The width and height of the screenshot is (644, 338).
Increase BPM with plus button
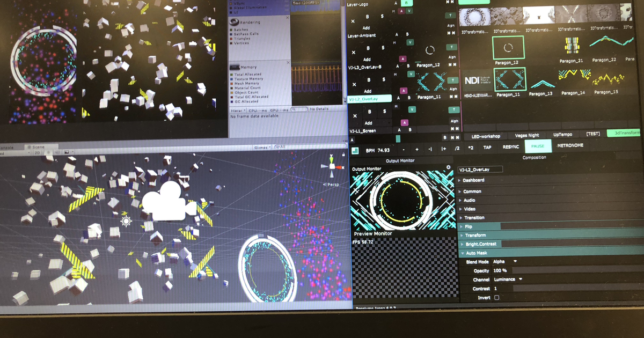[x=417, y=150]
